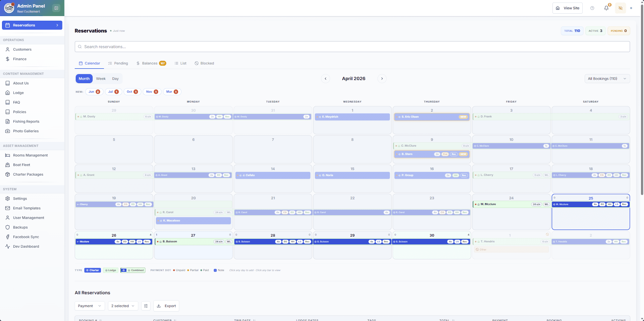
Task: Click the Settings gear icon
Action: coord(7,198)
